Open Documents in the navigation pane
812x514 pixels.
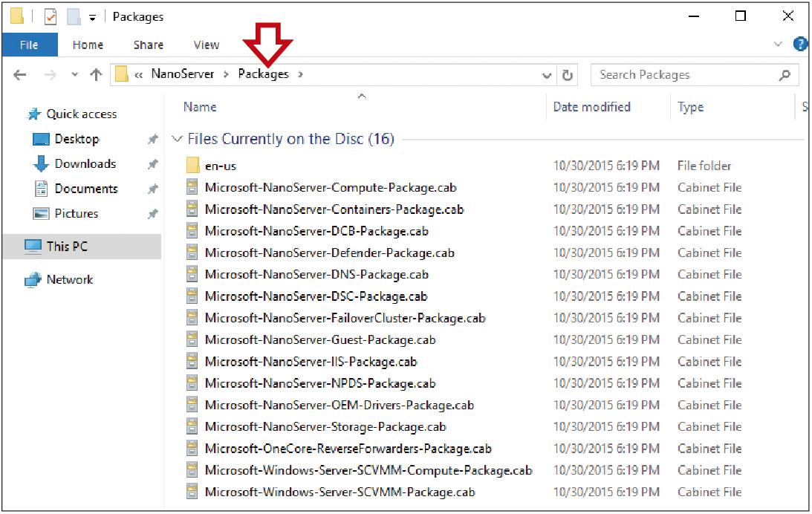(86, 189)
